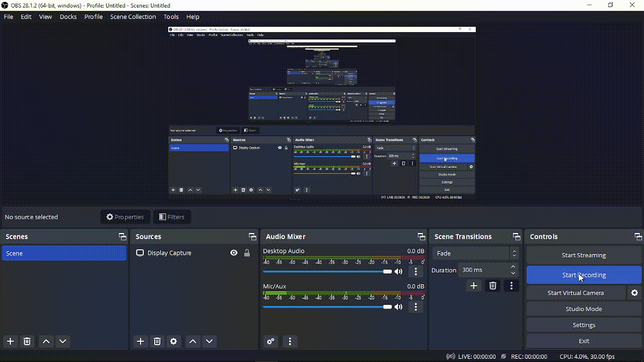Viewport: 644px width, 362px height.
Task: Click Start Virtual Camera button
Action: (x=576, y=293)
